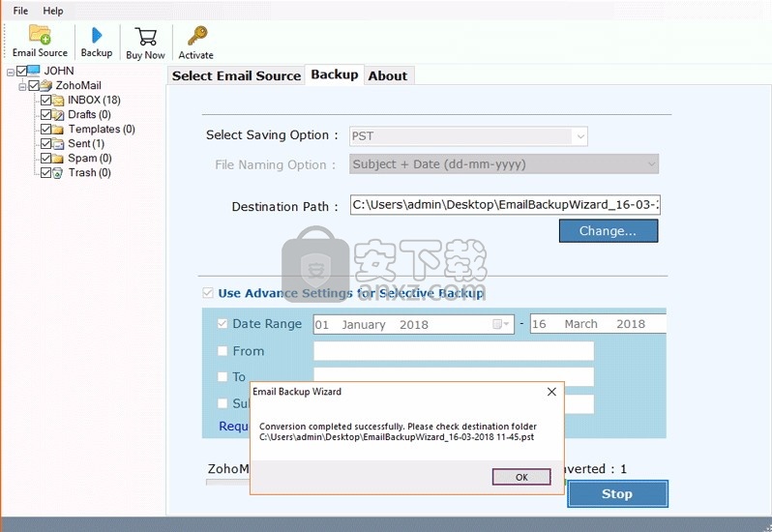The height and width of the screenshot is (532, 772).
Task: Select the Templates folder icon
Action: (x=58, y=130)
